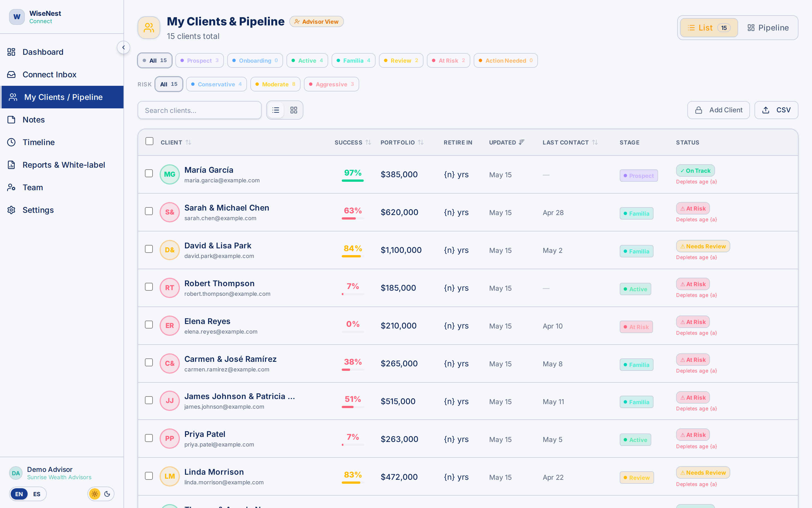
Task: Filter by Familia stage chip
Action: pos(353,60)
